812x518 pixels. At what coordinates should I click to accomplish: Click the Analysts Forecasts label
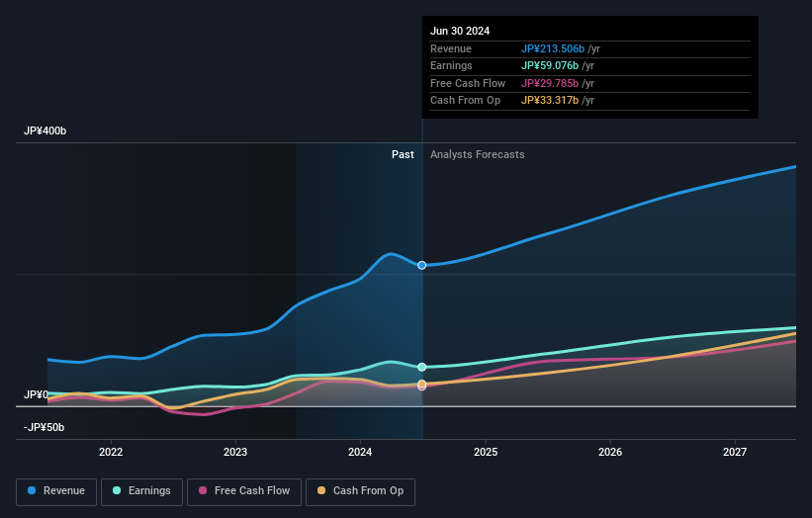(477, 154)
